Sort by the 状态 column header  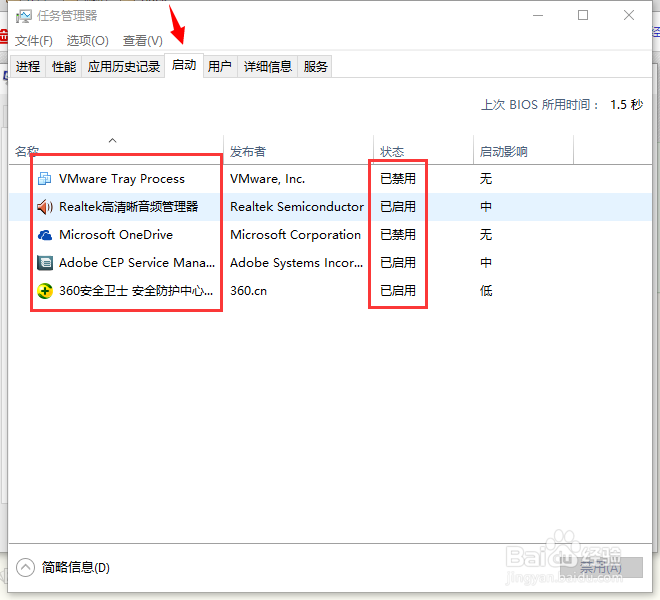tap(423, 151)
